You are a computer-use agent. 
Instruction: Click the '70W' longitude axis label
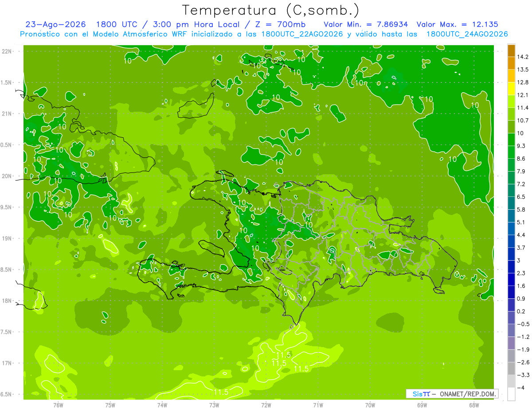pos(370,405)
